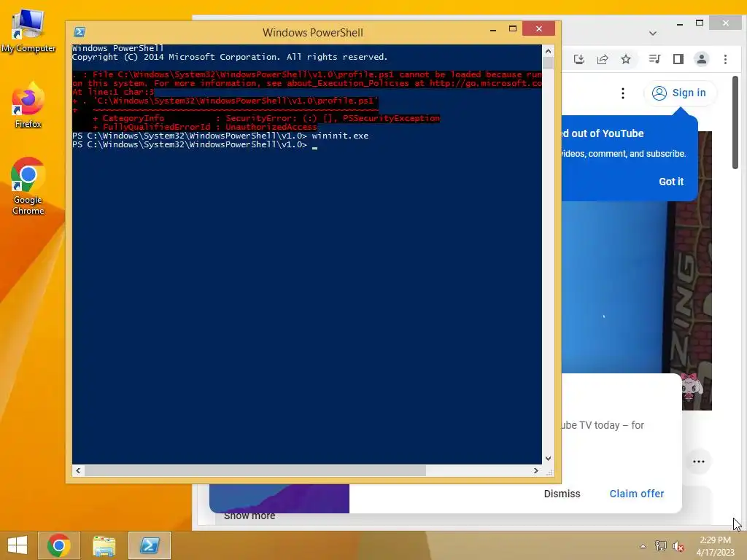This screenshot has height=560, width=747.
Task: Share this page from Chrome toolbar
Action: (x=603, y=59)
